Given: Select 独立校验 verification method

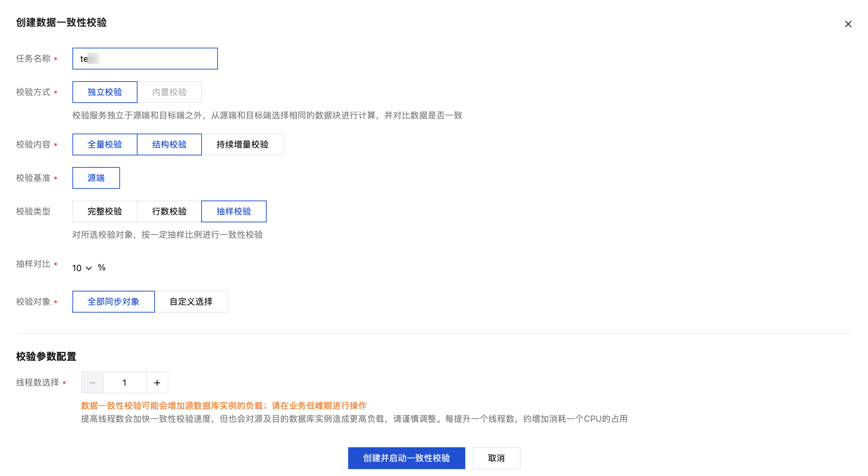Looking at the screenshot, I should (x=105, y=92).
